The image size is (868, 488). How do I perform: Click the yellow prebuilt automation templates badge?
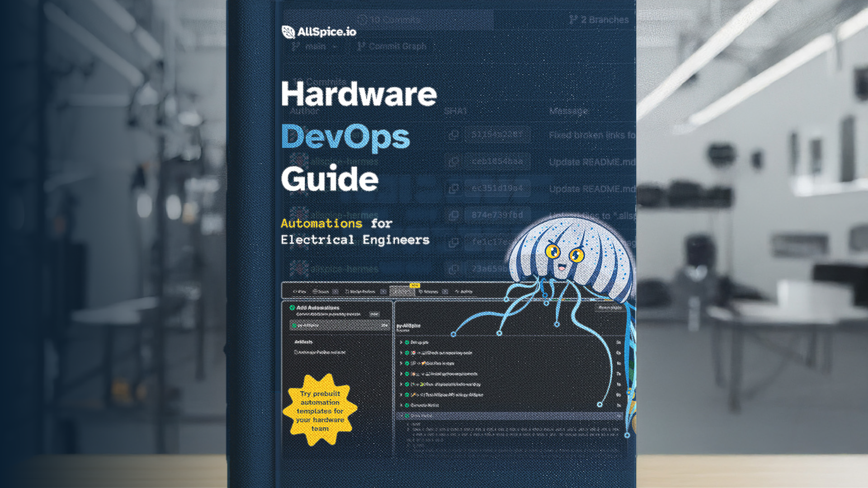pos(320,410)
